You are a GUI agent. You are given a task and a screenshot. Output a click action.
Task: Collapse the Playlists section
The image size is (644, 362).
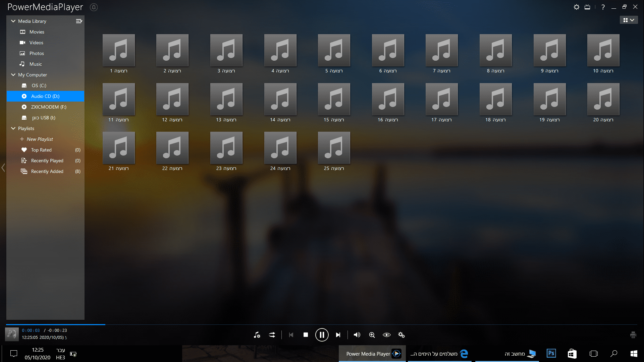(x=13, y=128)
